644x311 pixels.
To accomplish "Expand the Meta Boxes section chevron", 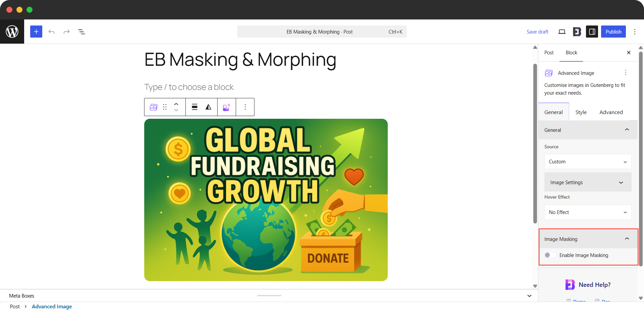I will coord(529,296).
